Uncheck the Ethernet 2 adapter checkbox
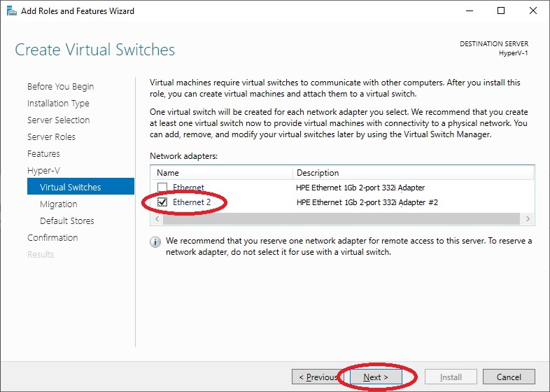This screenshot has height=392, width=550. (x=162, y=202)
